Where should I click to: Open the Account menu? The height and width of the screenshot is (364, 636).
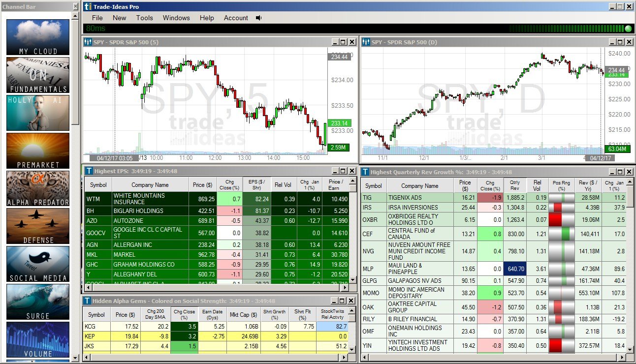236,18
